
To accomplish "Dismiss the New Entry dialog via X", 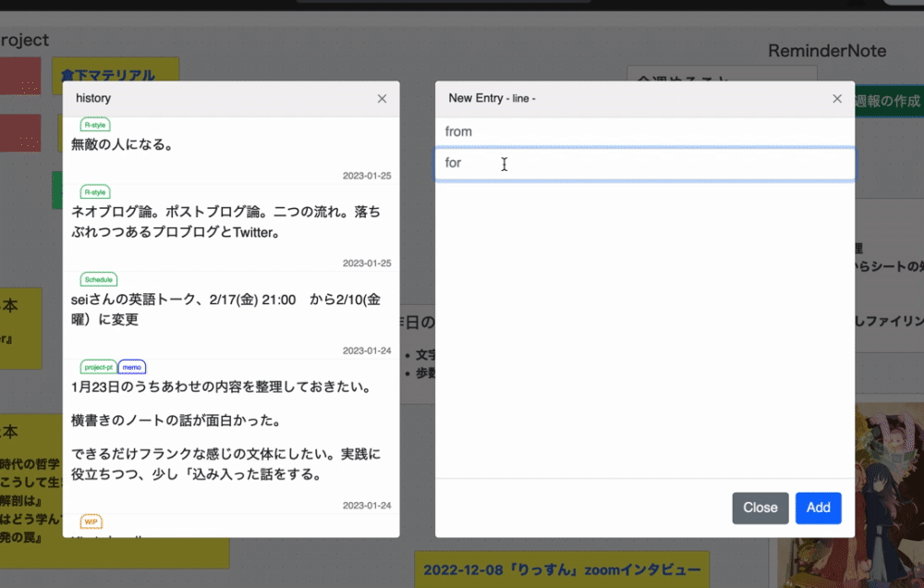I will pos(837,98).
